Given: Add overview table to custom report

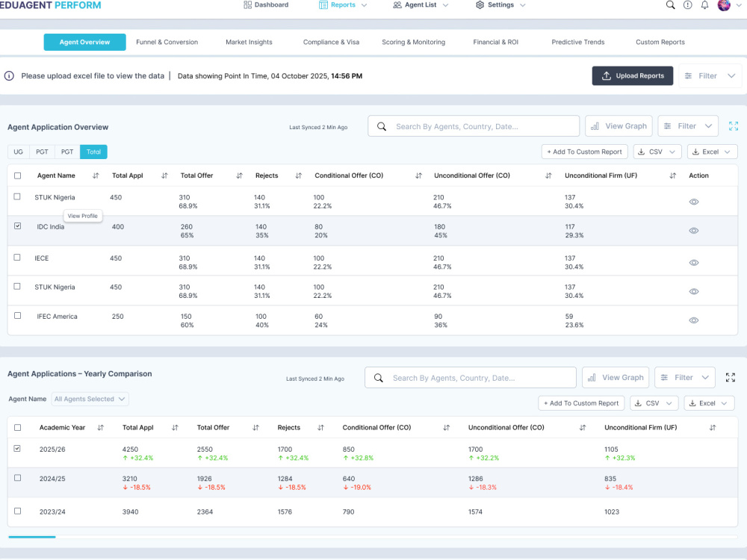Looking at the screenshot, I should tap(585, 152).
